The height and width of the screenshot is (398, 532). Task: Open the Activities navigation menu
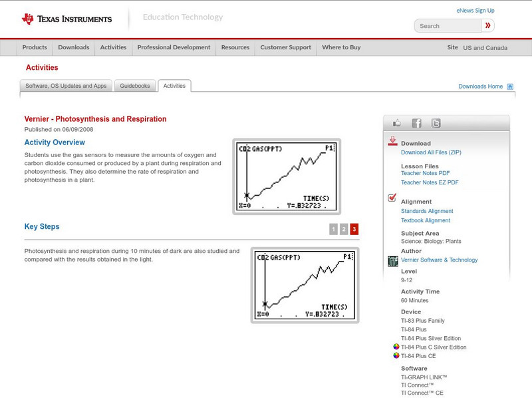[113, 47]
